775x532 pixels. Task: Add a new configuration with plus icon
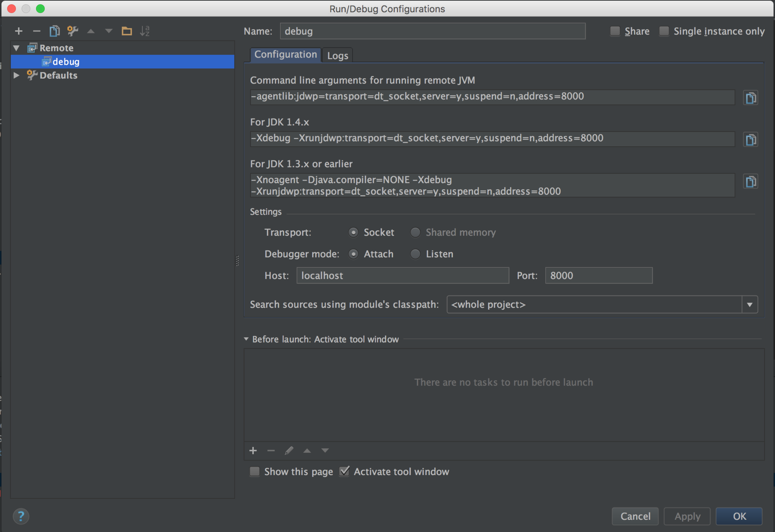click(x=19, y=31)
